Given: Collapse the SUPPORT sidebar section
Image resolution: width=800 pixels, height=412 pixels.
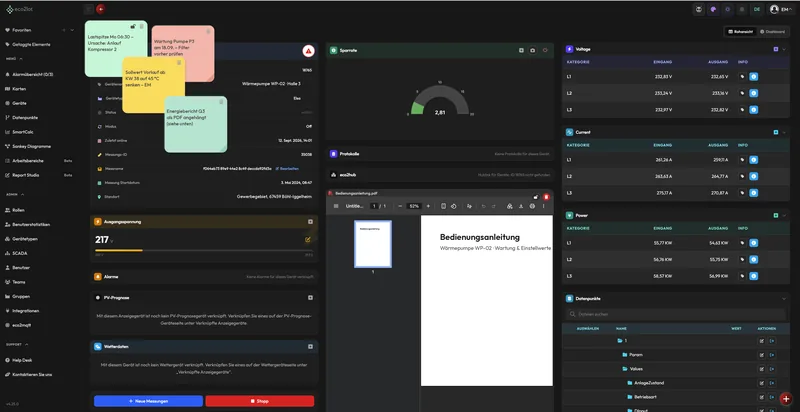Looking at the screenshot, I should pyautogui.click(x=27, y=344).
